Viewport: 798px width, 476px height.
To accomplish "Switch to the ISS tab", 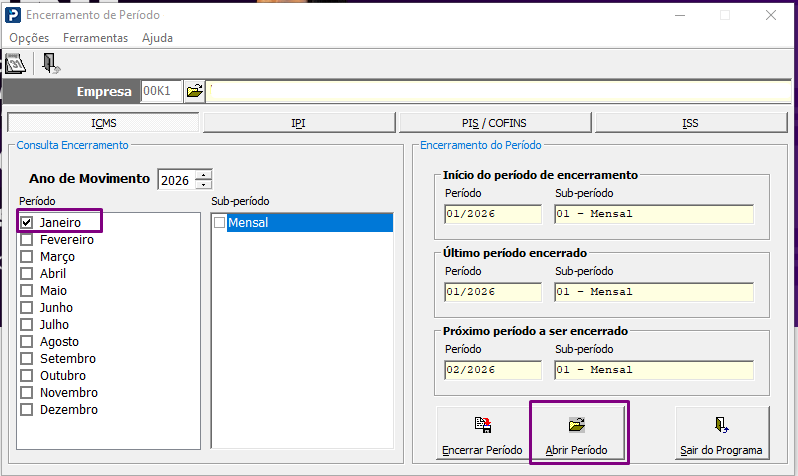I will [x=691, y=123].
